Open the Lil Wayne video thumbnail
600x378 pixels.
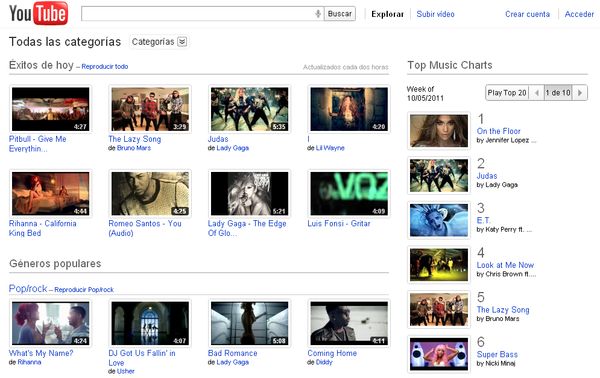(349, 109)
